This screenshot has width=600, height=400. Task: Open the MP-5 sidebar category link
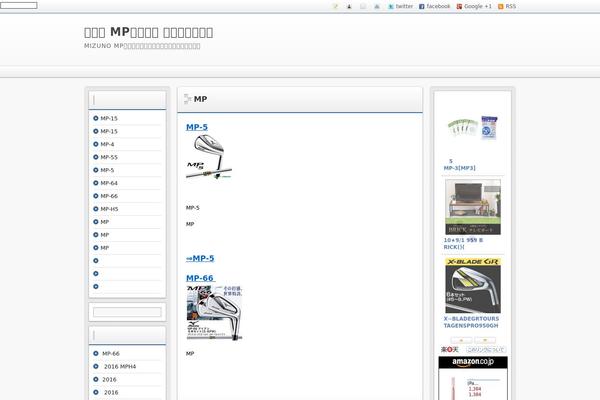[107, 170]
